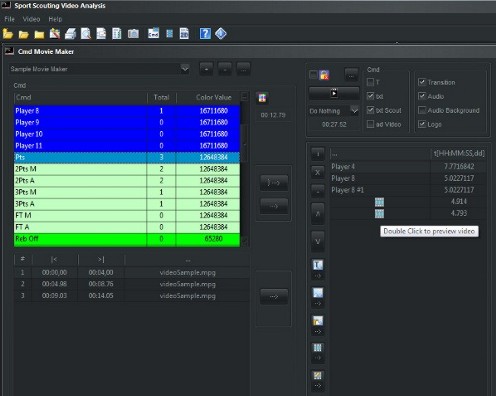Enable the Audio Background checkbox
Viewport: 496px width, 396px height.
coord(422,110)
